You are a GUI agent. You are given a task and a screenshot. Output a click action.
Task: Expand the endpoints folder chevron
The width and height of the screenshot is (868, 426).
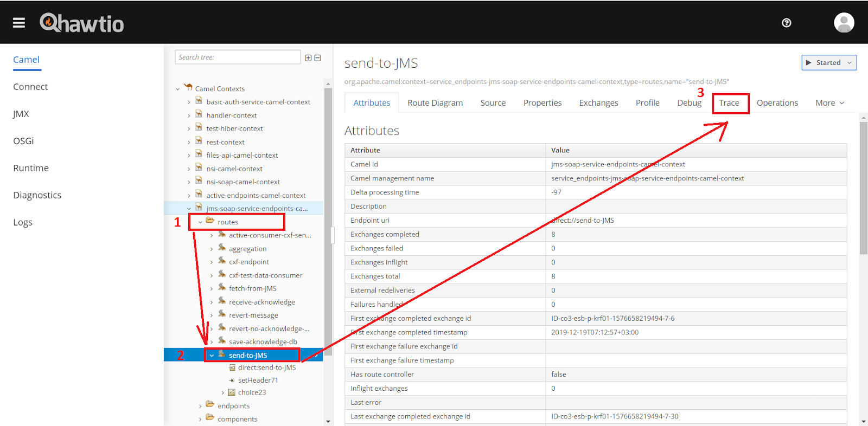click(x=200, y=406)
